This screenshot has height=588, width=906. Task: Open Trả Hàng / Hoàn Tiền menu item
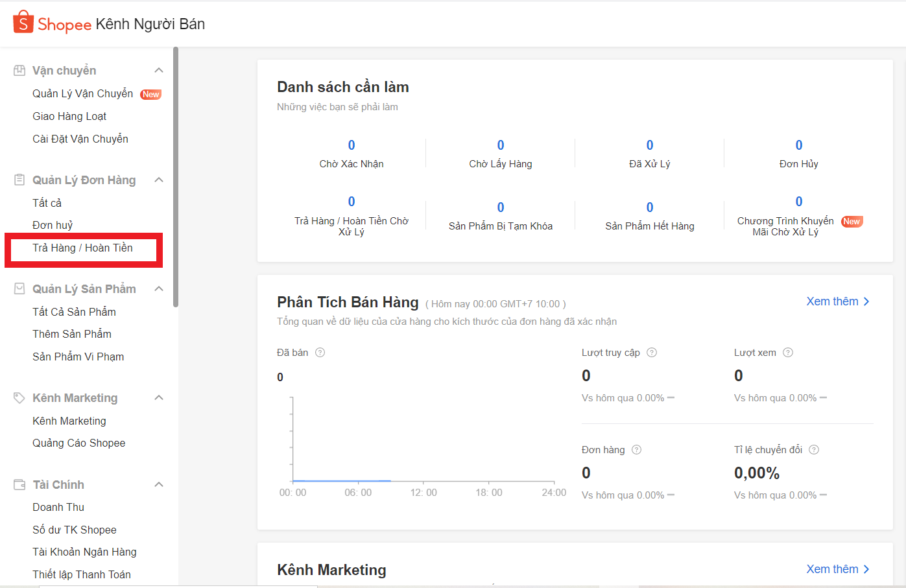click(82, 248)
